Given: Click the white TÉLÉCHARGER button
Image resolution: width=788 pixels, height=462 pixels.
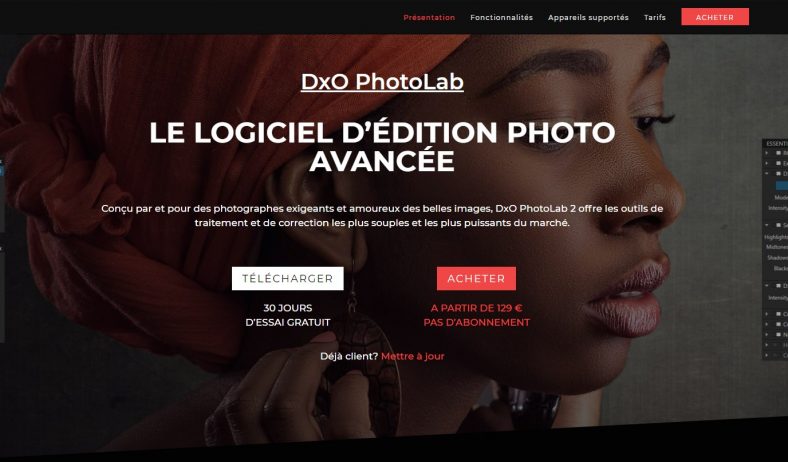Looking at the screenshot, I should [287, 279].
